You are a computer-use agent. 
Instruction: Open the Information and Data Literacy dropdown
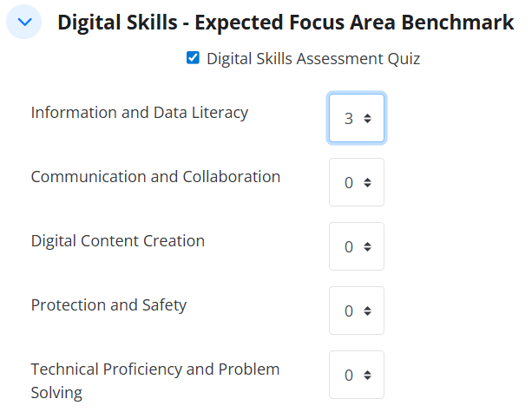click(357, 118)
